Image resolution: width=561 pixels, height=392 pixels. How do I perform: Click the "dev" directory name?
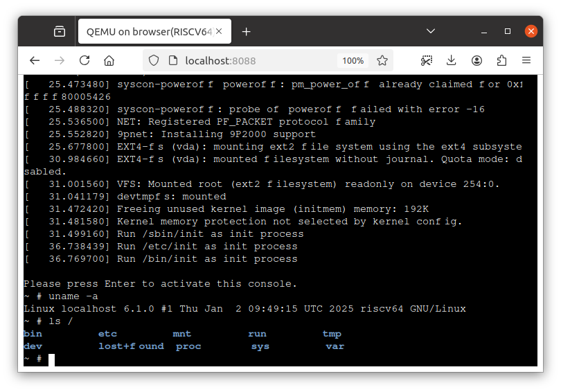click(x=33, y=346)
